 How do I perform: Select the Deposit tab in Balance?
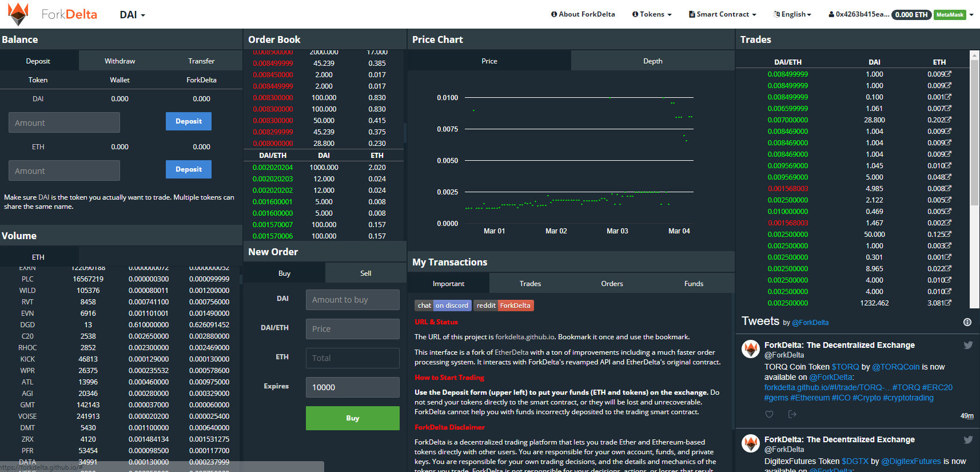[x=38, y=61]
